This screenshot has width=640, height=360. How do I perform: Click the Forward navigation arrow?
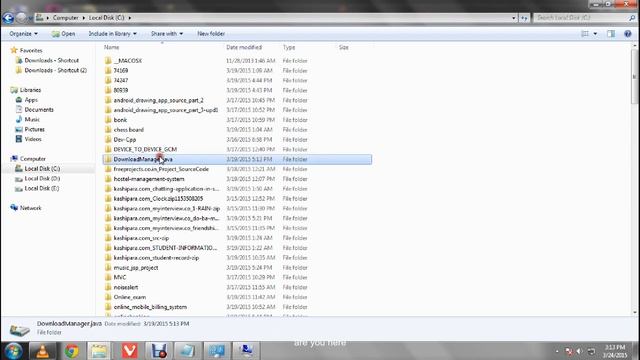pos(21,18)
